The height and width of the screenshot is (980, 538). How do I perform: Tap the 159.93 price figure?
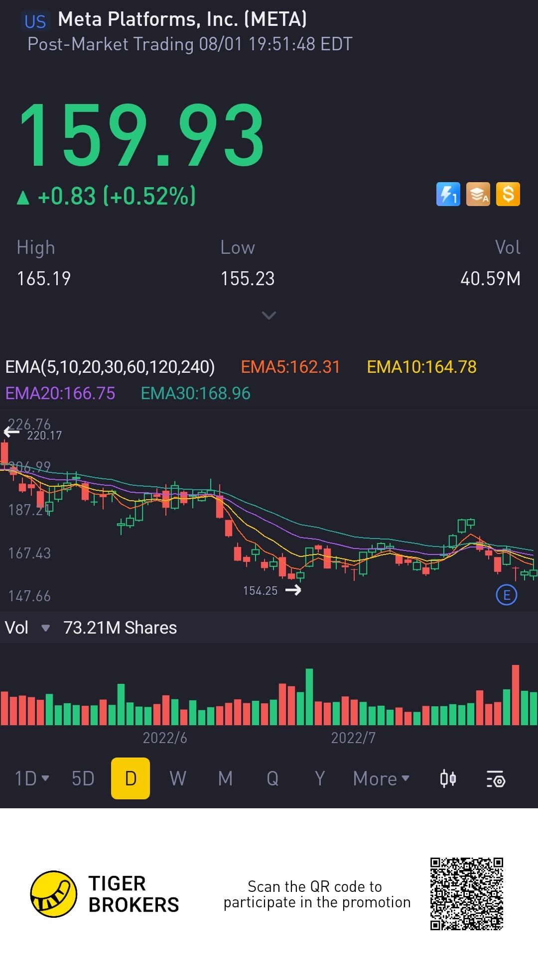click(x=142, y=135)
